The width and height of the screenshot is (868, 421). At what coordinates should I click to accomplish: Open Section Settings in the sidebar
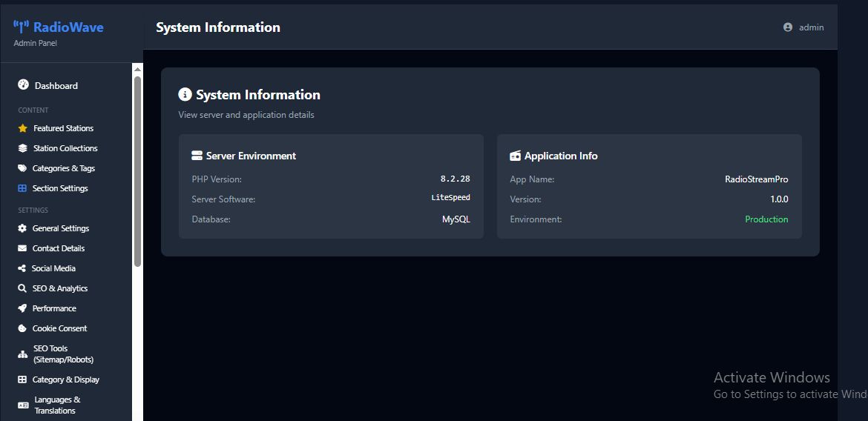pos(59,188)
